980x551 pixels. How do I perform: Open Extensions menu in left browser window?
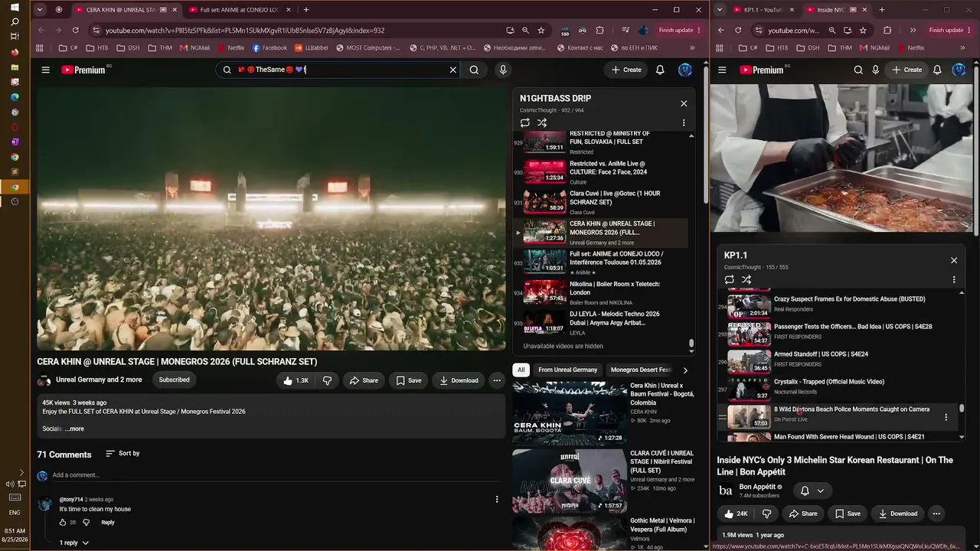(x=599, y=31)
